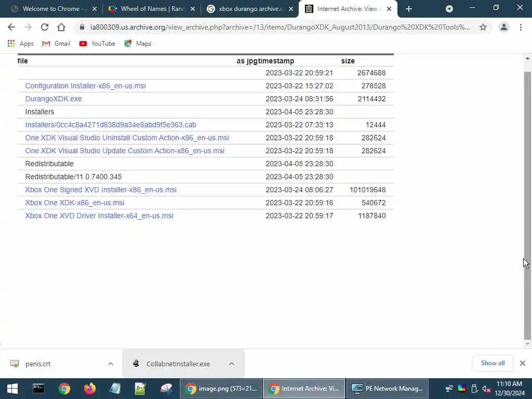This screenshot has width=532, height=399.
Task: Click the scrollbar down arrow
Action: [527, 344]
